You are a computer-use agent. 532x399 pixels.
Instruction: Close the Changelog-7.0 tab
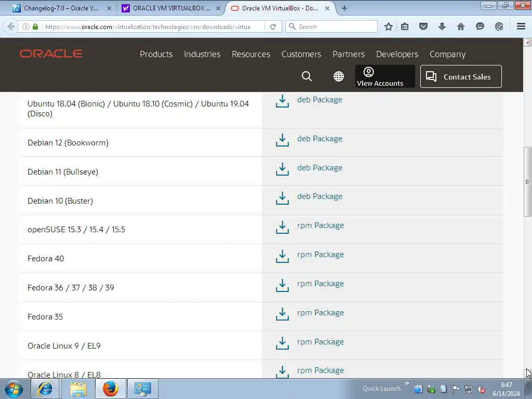[x=109, y=8]
